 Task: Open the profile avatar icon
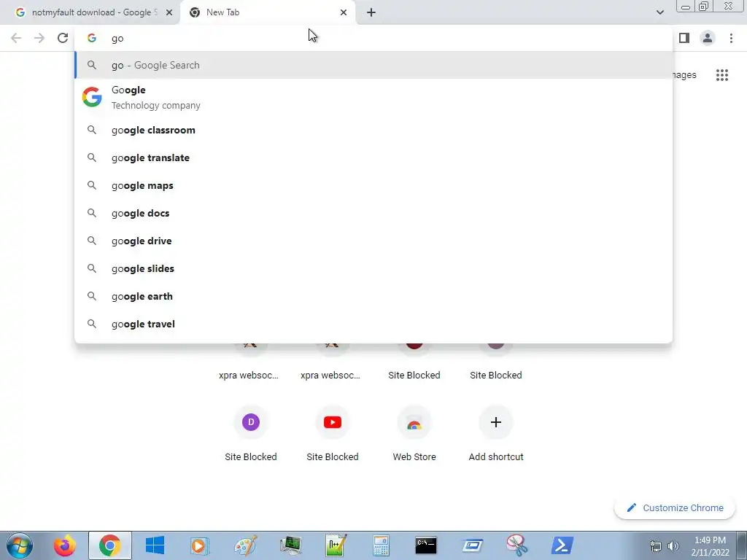(708, 38)
